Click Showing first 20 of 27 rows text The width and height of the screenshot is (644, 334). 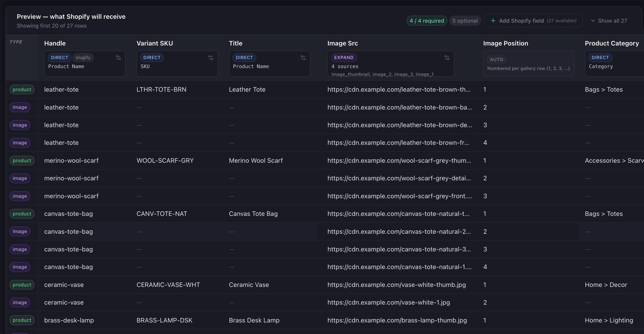(51, 26)
